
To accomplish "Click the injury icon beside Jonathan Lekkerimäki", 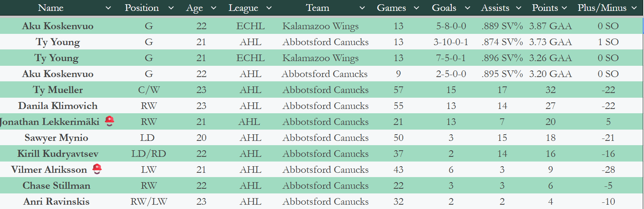I will 110,121.
